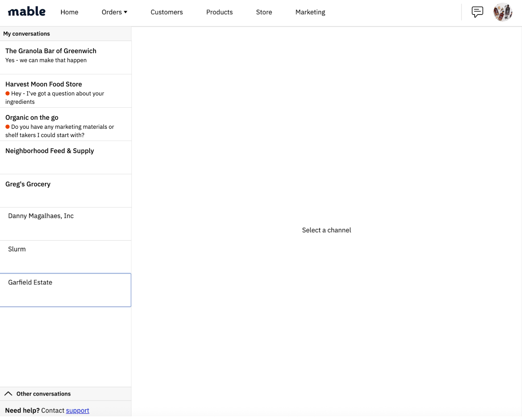The width and height of the screenshot is (522, 420).
Task: Select the Slurm conversation
Action: click(x=66, y=257)
